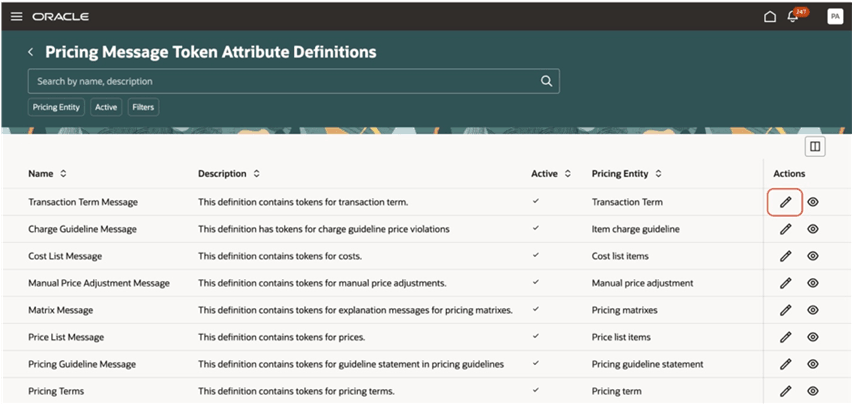Click the Manual price adjustment entity cell
The image size is (854, 406).
tap(642, 283)
